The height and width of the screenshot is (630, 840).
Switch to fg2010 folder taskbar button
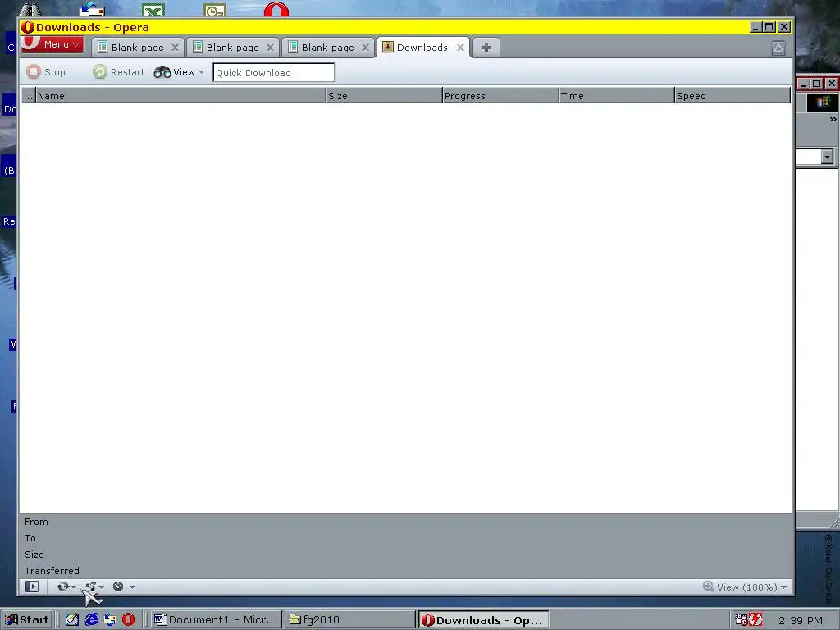[x=349, y=620]
